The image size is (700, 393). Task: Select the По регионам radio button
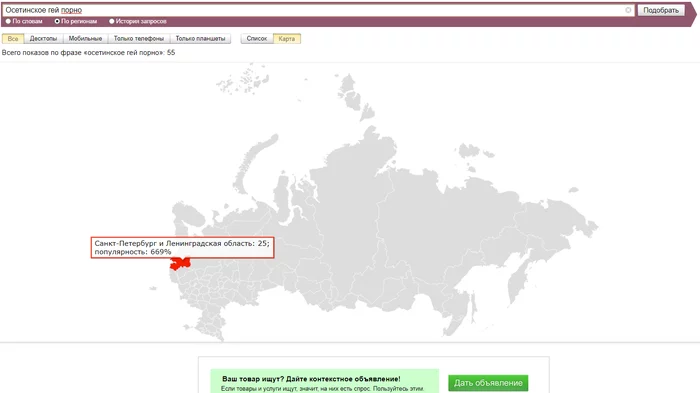pyautogui.click(x=57, y=21)
